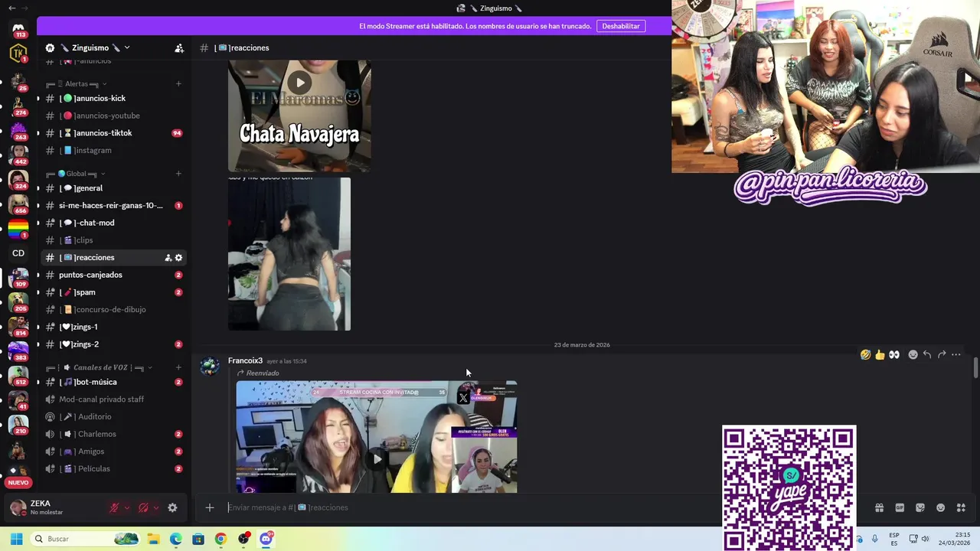
Task: Edit channel gear next to reacciones
Action: point(178,258)
